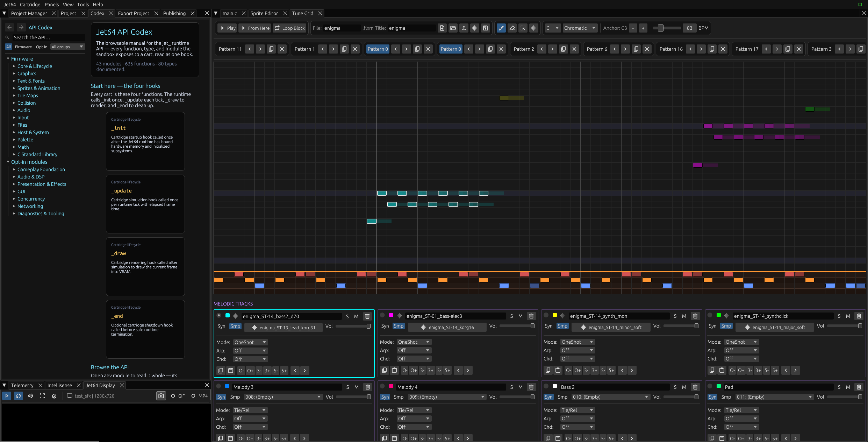
Task: Open the Panels menu
Action: (x=52, y=5)
